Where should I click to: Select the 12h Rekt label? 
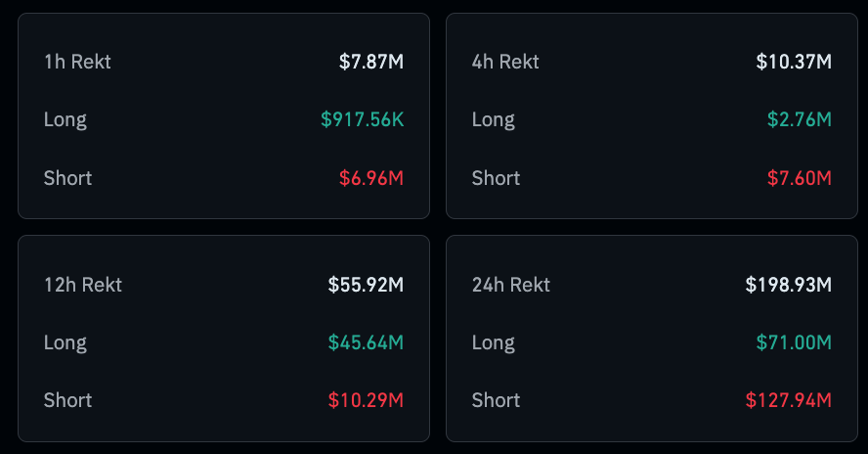(x=83, y=285)
